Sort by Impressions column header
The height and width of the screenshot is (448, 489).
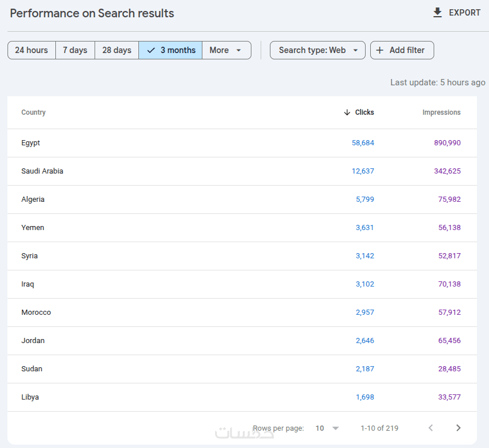coord(441,112)
